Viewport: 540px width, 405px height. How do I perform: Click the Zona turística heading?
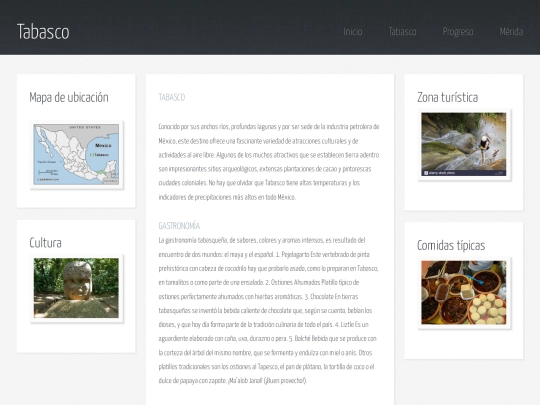[x=447, y=97]
